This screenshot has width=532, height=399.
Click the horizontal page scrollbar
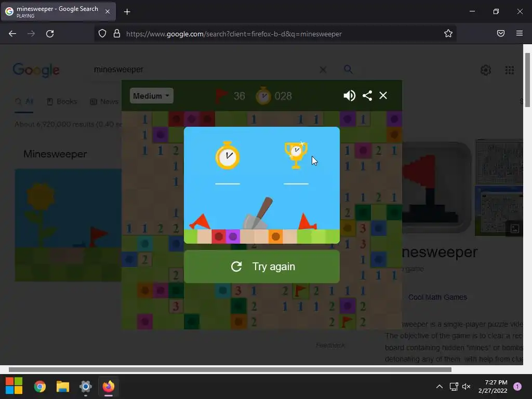230,369
